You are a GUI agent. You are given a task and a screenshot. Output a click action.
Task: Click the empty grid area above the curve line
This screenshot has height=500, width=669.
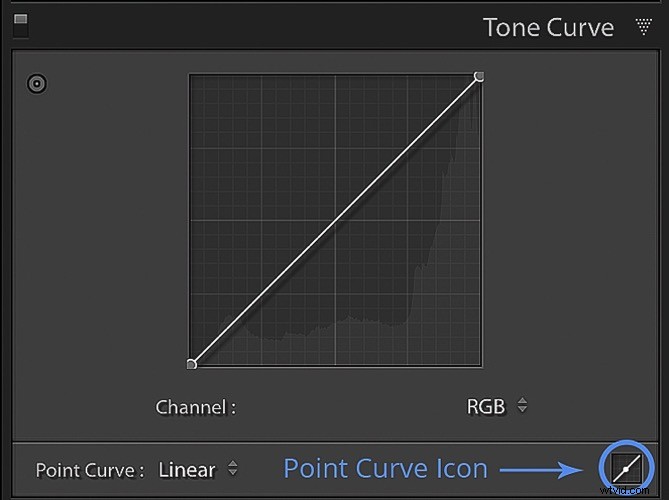click(x=260, y=130)
